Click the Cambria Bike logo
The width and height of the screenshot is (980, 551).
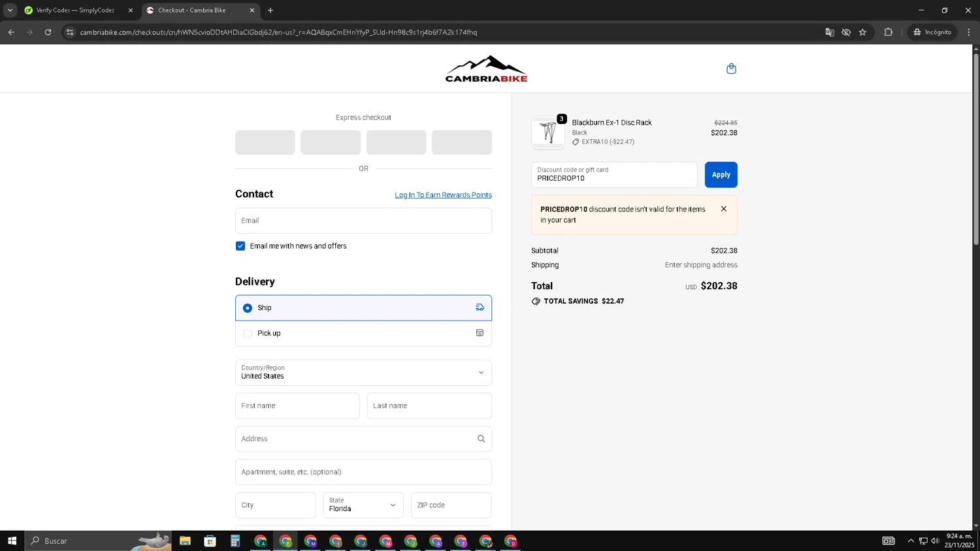click(x=486, y=69)
